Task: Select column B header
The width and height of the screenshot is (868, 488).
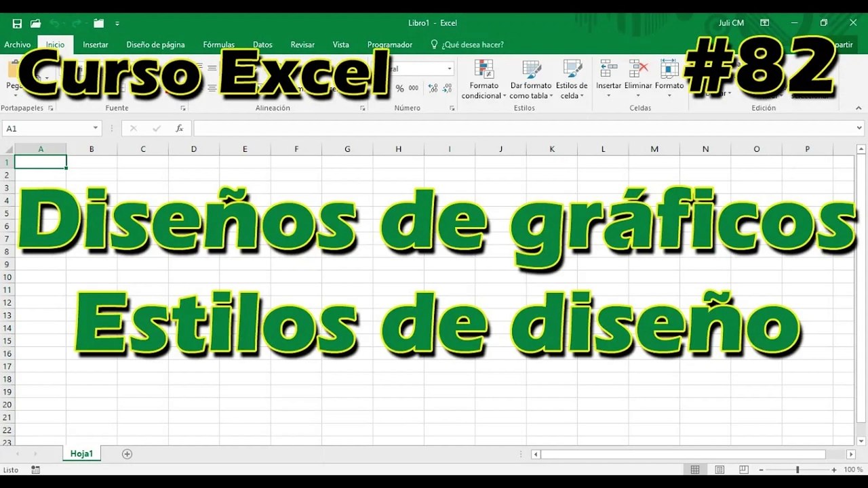Action: click(92, 149)
